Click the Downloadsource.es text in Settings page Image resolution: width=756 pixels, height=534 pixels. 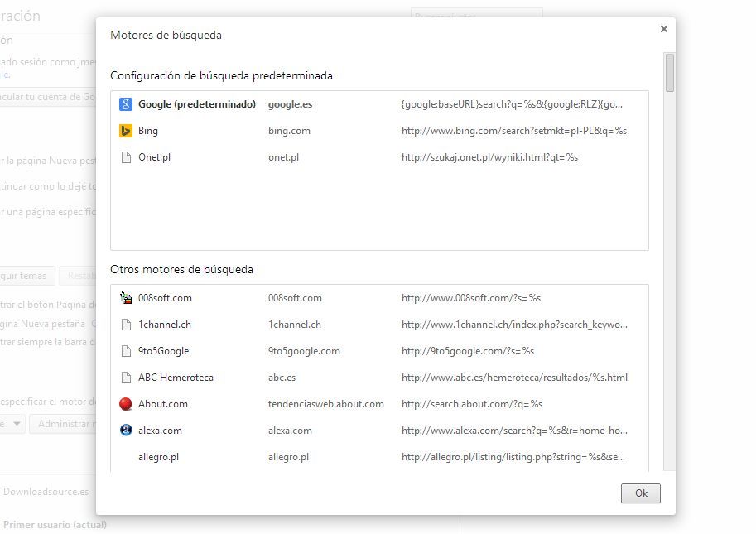tap(46, 492)
